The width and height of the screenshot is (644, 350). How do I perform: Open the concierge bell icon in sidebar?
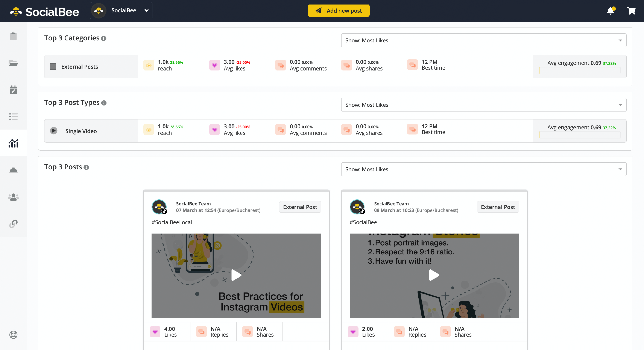point(13,170)
